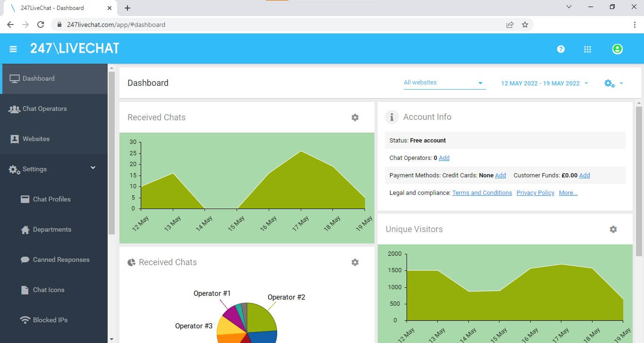This screenshot has width=644, height=343.
Task: Click the Dashboard monitor icon in sidebar
Action: click(15, 78)
